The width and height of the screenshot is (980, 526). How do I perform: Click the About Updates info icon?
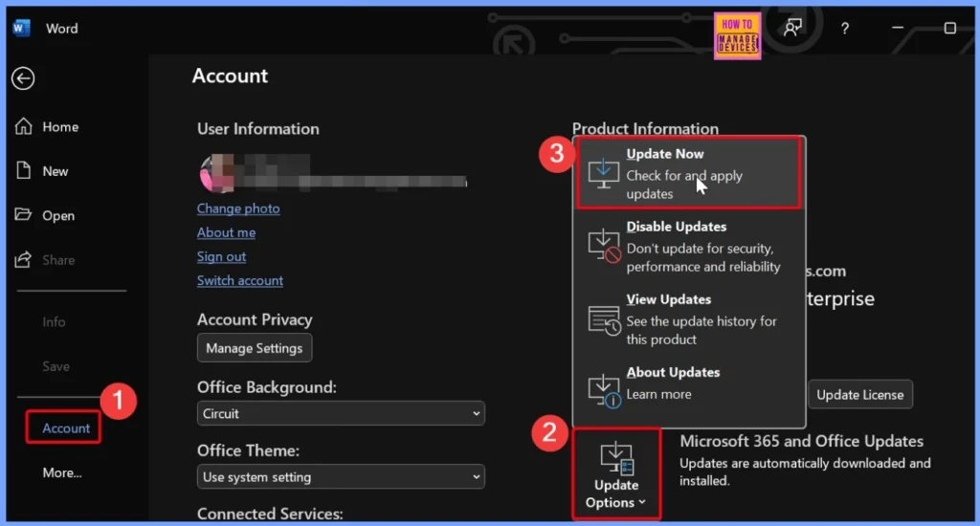pos(604,391)
